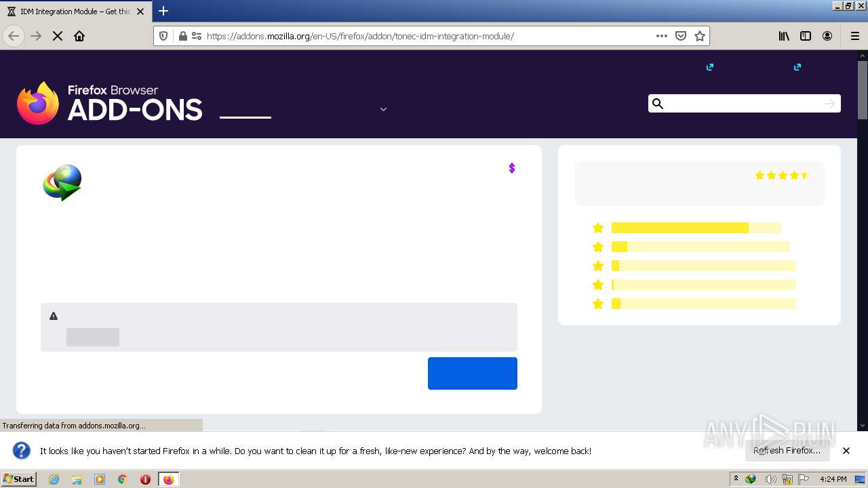Open the volume speaker tray icon
This screenshot has height=488, width=868.
click(770, 479)
